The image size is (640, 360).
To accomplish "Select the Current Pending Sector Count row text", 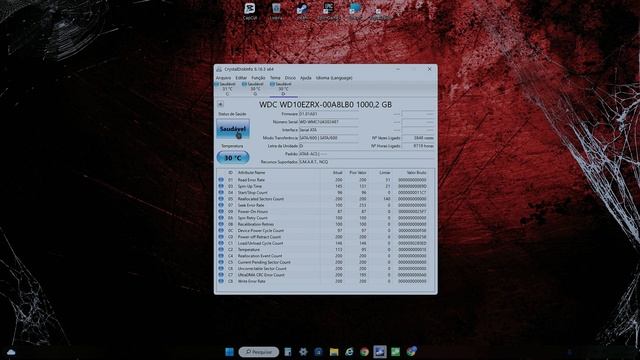I will point(264,262).
